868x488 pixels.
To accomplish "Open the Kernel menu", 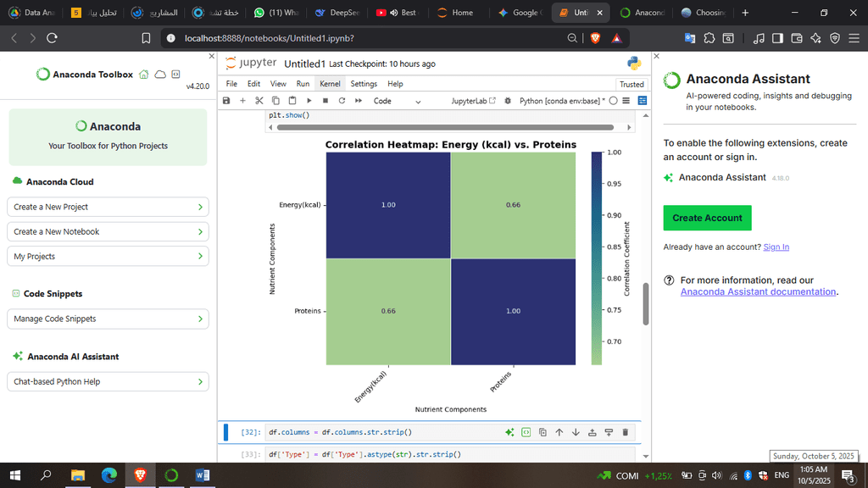I will pyautogui.click(x=329, y=84).
